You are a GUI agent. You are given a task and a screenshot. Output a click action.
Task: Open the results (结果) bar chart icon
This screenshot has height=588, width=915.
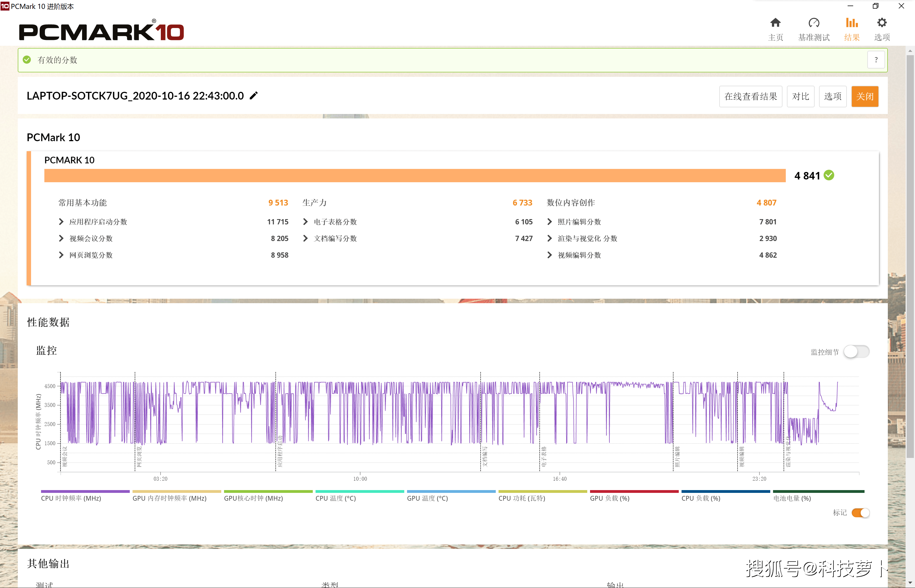(x=852, y=23)
